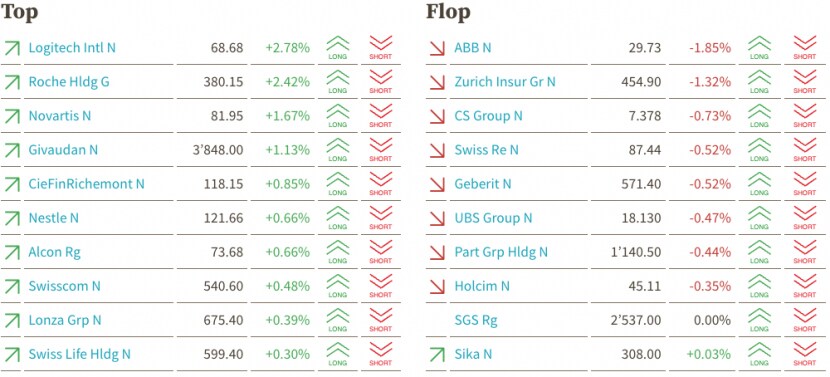Click the green up arrow beside Nestle N

point(12,218)
